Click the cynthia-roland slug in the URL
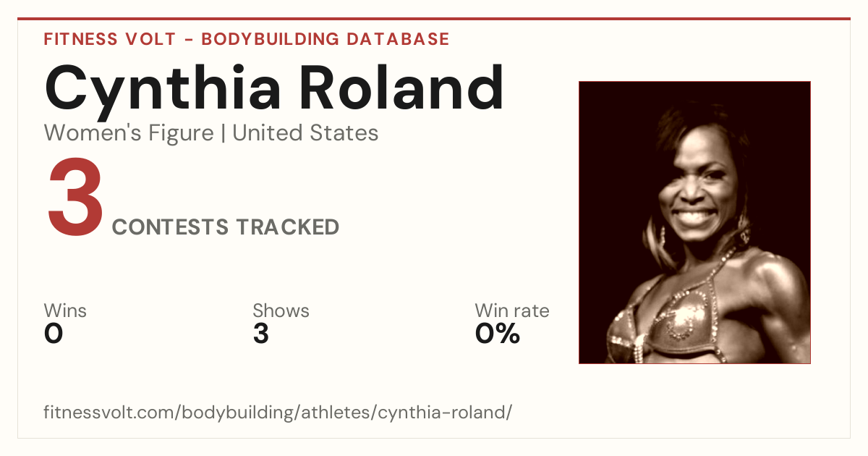 [445, 413]
